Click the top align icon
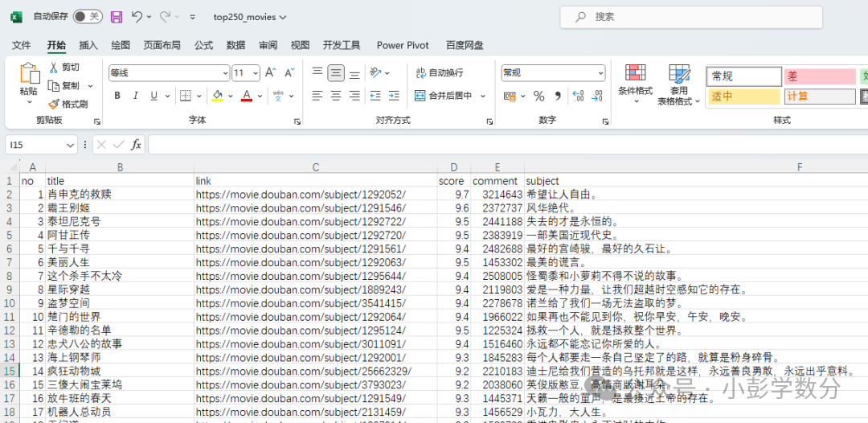The height and width of the screenshot is (423, 868). point(317,72)
